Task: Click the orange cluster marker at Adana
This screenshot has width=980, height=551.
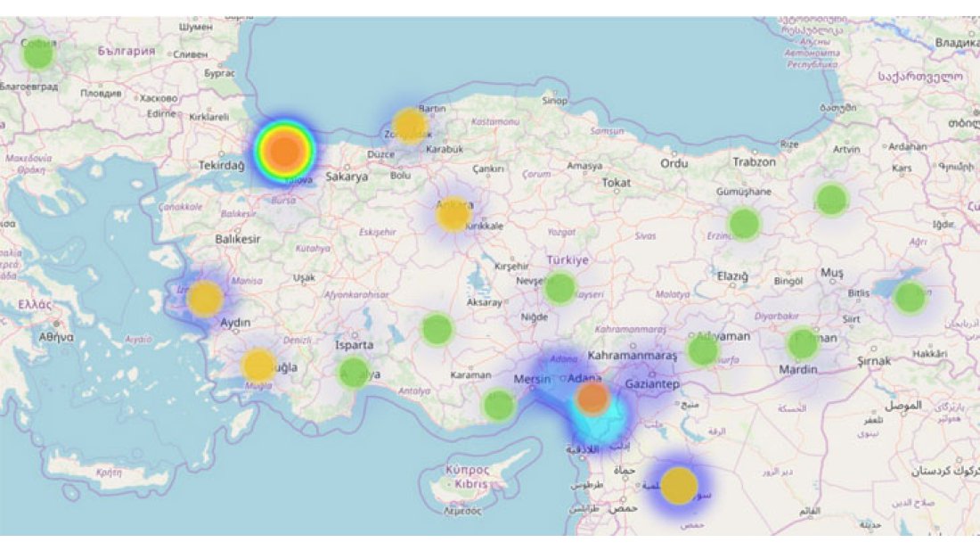Action: click(x=592, y=397)
